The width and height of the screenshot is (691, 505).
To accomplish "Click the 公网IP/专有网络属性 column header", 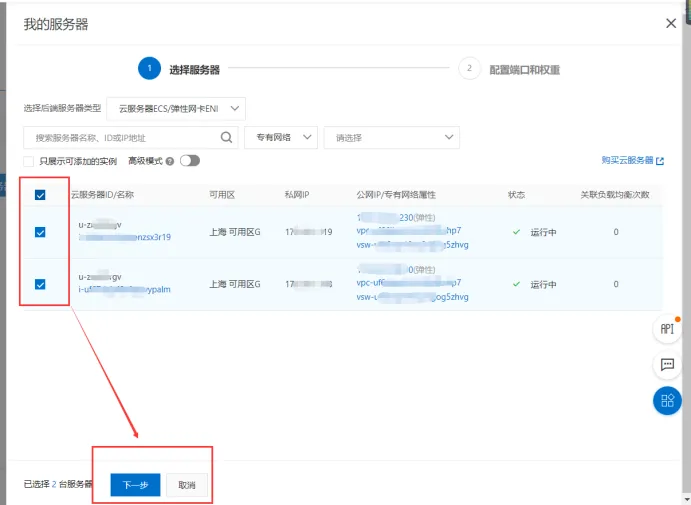I will (396, 195).
